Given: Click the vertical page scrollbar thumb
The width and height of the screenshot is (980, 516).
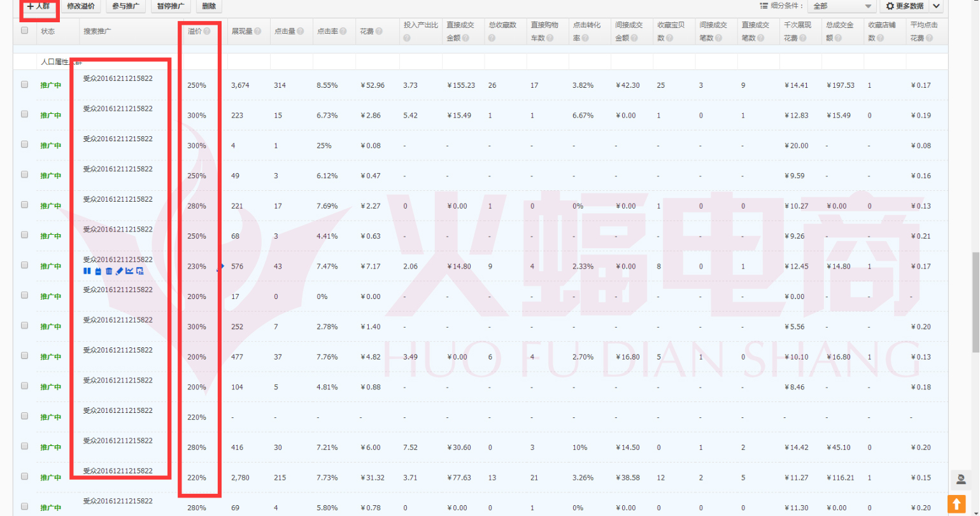Looking at the screenshot, I should pos(976,303).
